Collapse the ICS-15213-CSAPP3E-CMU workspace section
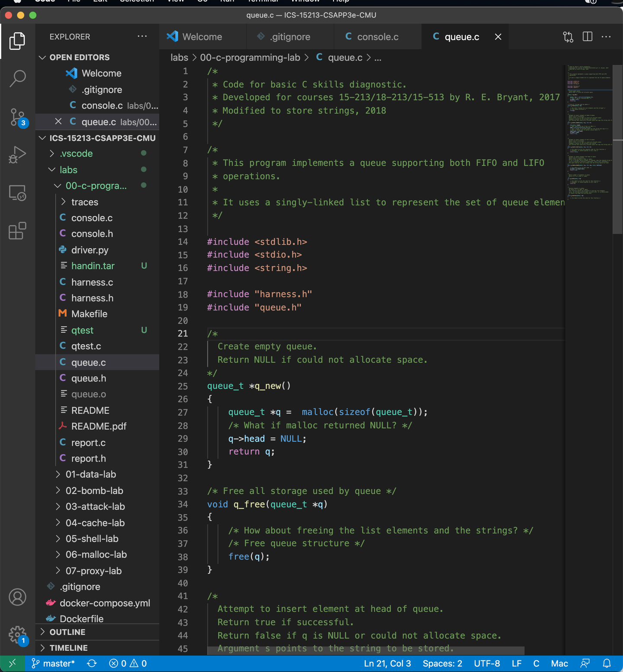 coord(42,138)
